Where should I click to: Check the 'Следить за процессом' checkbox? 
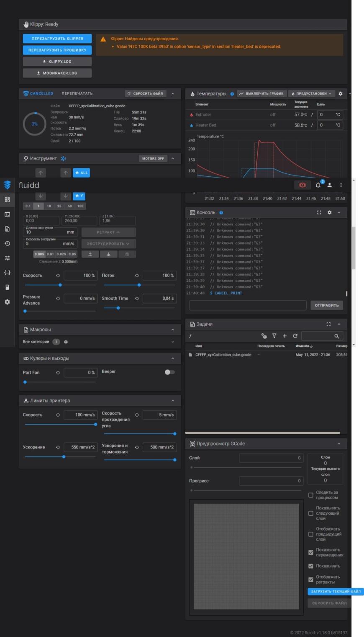click(311, 495)
